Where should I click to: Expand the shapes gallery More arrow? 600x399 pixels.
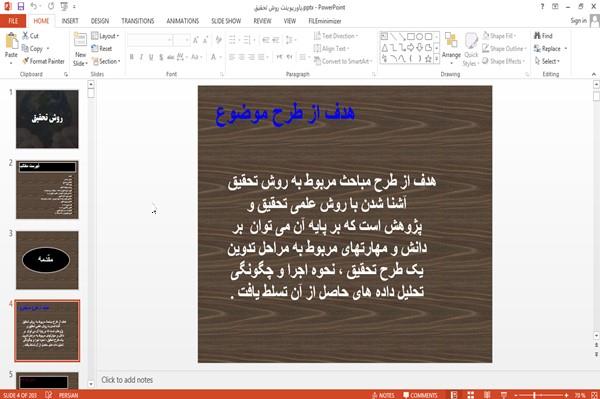(x=436, y=59)
